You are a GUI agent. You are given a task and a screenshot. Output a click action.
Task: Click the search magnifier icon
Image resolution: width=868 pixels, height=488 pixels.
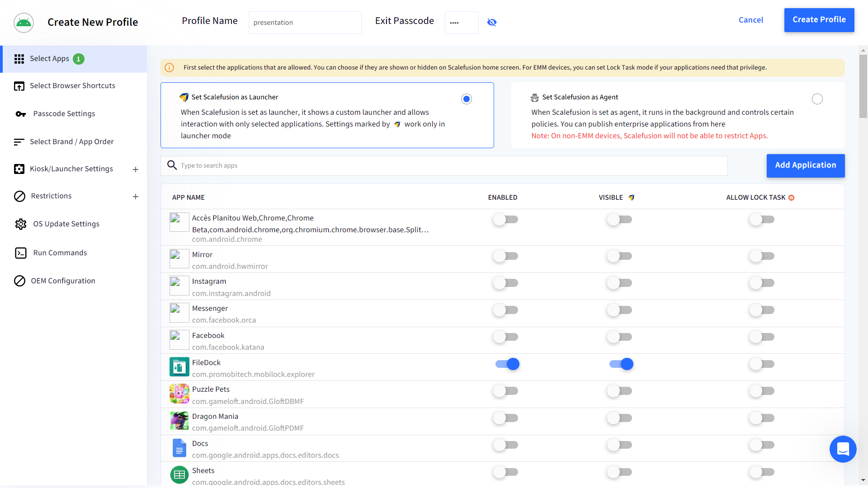click(172, 165)
